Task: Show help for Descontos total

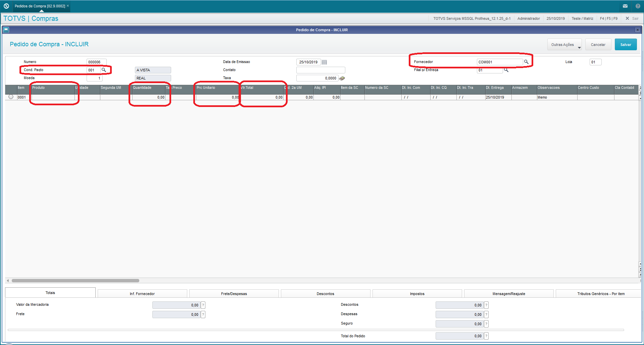Action: (486, 305)
